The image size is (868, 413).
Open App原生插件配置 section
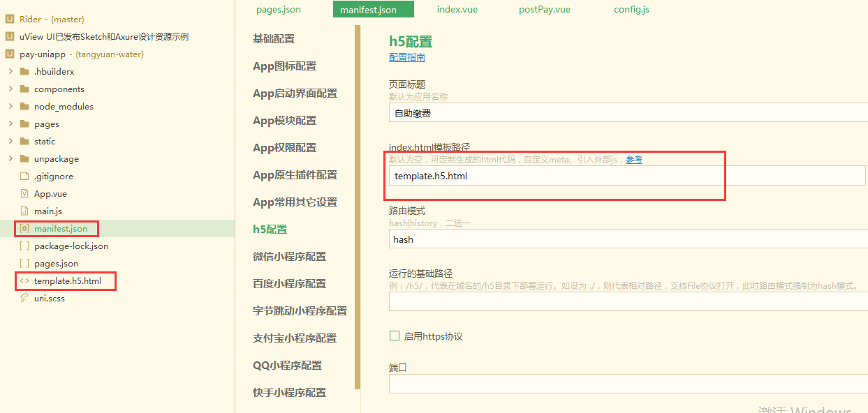295,175
